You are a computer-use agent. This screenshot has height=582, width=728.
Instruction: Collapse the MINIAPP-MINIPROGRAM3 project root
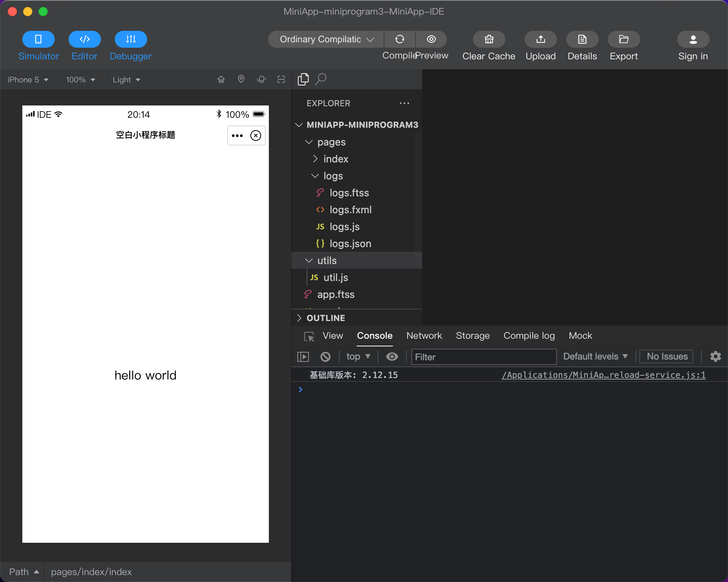[x=357, y=125]
